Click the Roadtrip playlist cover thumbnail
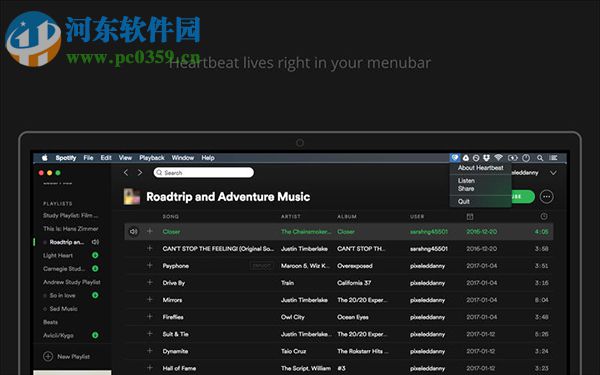Screen dimensions: 600x375 132,197
